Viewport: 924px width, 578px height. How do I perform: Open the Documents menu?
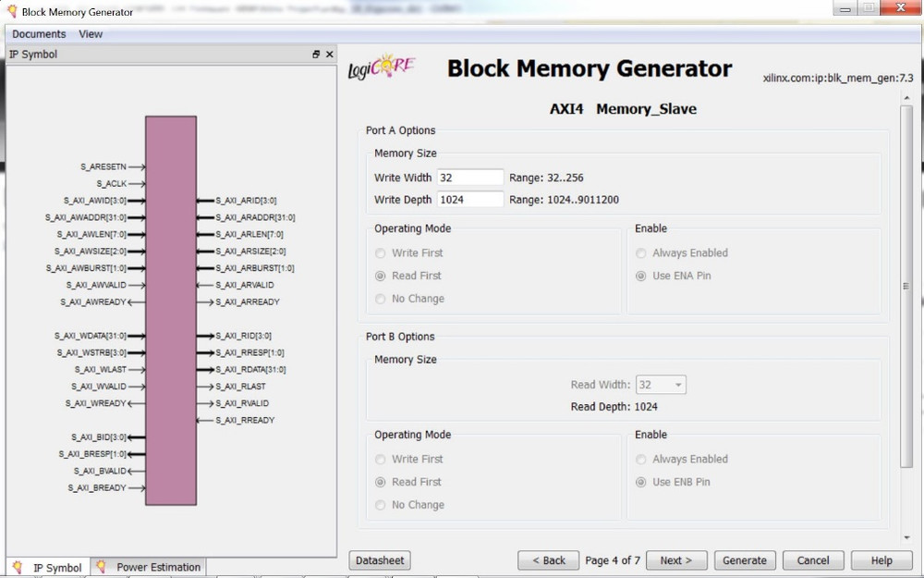tap(39, 34)
